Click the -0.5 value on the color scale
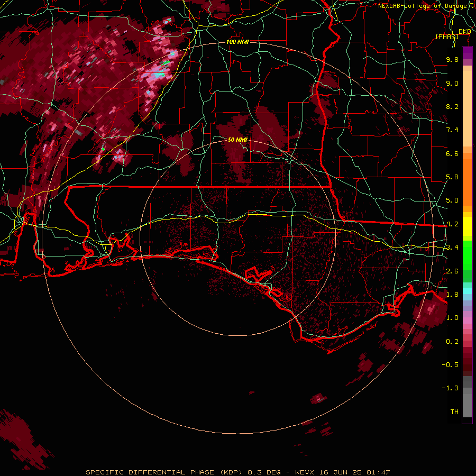Viewport: 476px width, 476px height. pyautogui.click(x=450, y=365)
